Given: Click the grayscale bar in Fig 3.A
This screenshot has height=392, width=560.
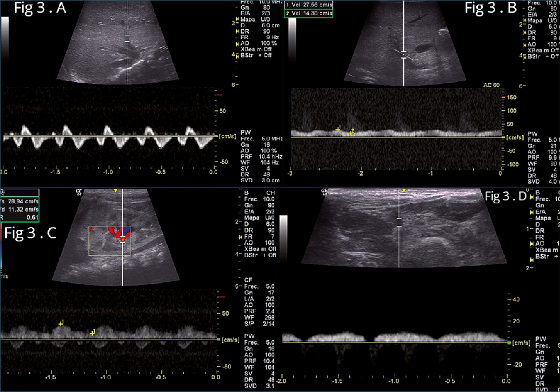Looking at the screenshot, I should point(5,39).
